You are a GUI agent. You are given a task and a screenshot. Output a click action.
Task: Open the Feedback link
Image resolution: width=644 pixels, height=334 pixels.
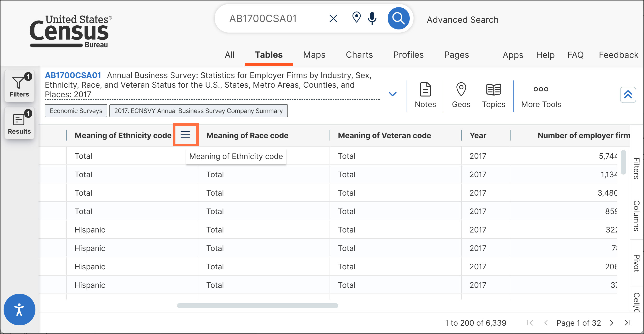(x=618, y=55)
